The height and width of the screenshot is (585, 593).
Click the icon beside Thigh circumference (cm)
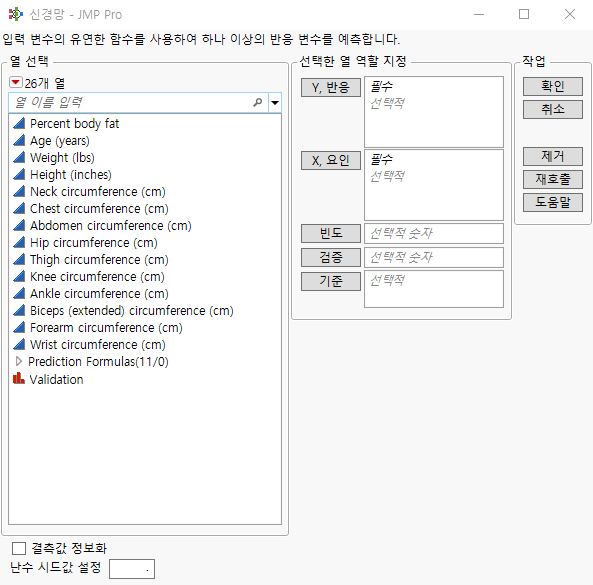(x=19, y=259)
